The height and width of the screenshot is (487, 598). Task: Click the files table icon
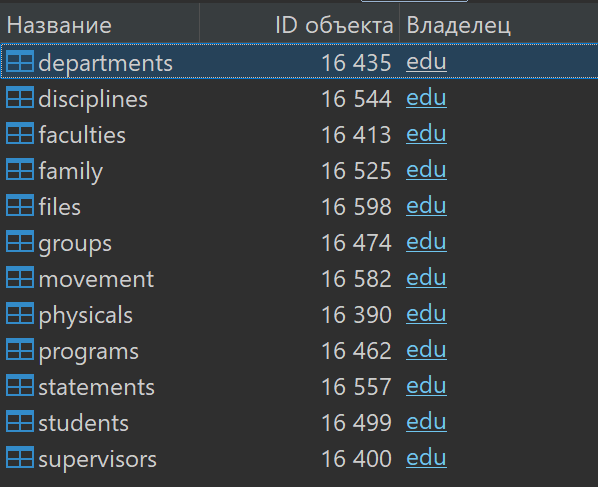click(20, 205)
